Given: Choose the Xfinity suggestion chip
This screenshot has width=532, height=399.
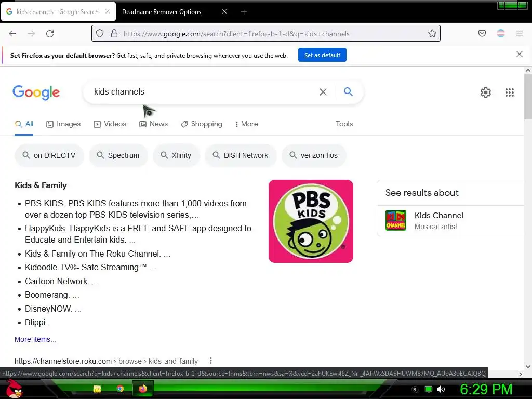Looking at the screenshot, I should coord(177,155).
